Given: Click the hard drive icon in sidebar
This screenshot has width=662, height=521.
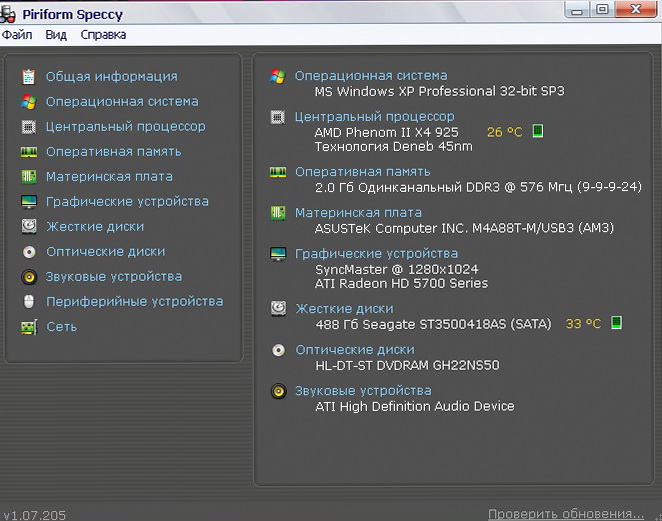Looking at the screenshot, I should [x=28, y=227].
